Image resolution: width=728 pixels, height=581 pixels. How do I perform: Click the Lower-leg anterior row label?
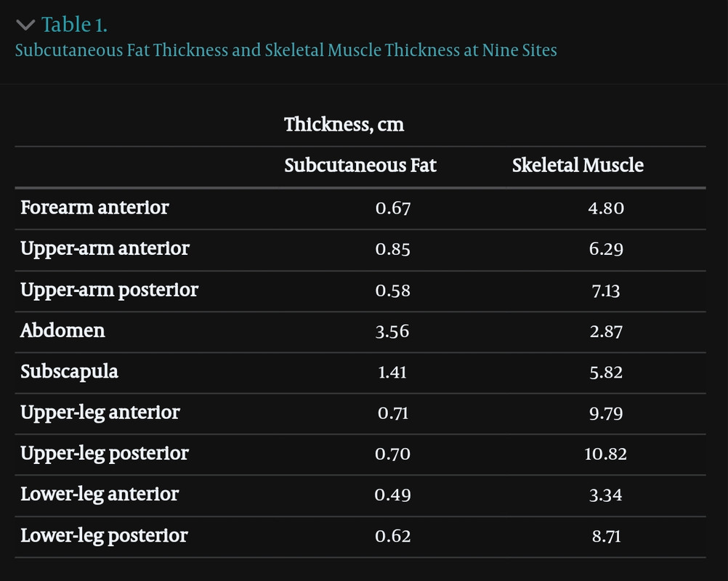tap(100, 495)
